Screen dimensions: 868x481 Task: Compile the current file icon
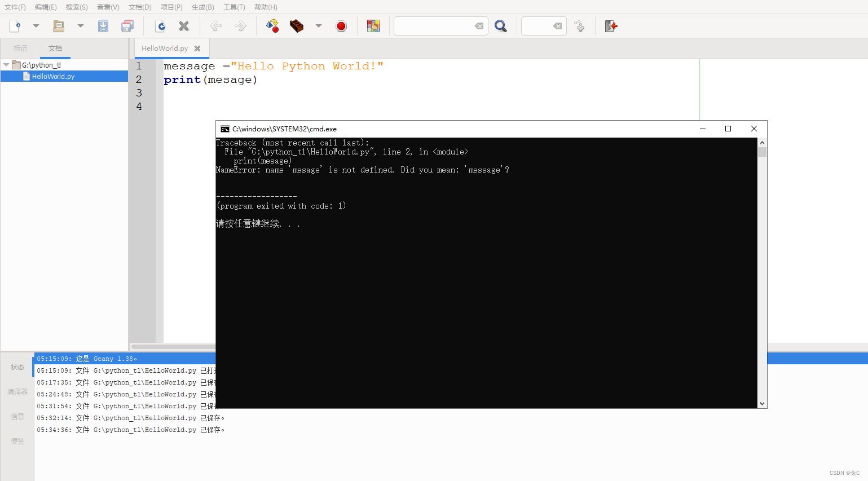pyautogui.click(x=272, y=26)
